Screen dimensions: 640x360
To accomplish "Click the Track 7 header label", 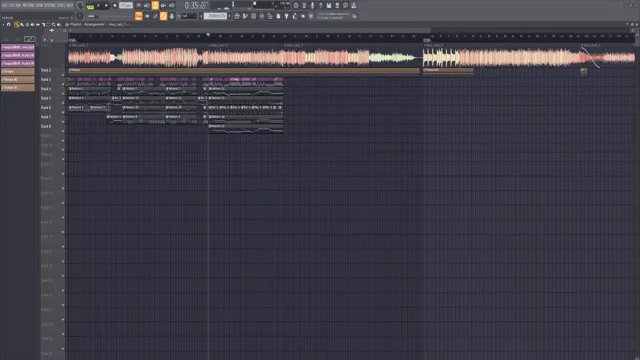I will point(46,117).
